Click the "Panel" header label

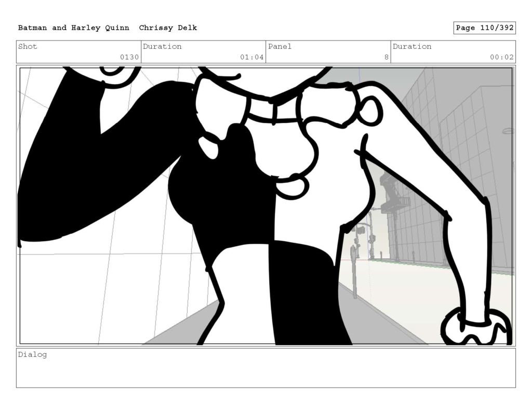pos(280,46)
